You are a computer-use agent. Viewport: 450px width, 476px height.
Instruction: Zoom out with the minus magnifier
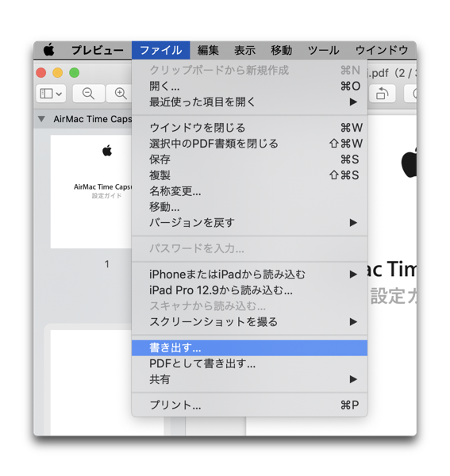(88, 94)
